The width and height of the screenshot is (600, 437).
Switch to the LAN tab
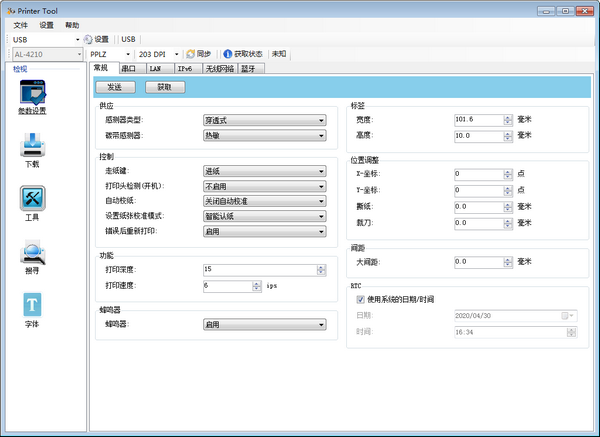pos(155,69)
